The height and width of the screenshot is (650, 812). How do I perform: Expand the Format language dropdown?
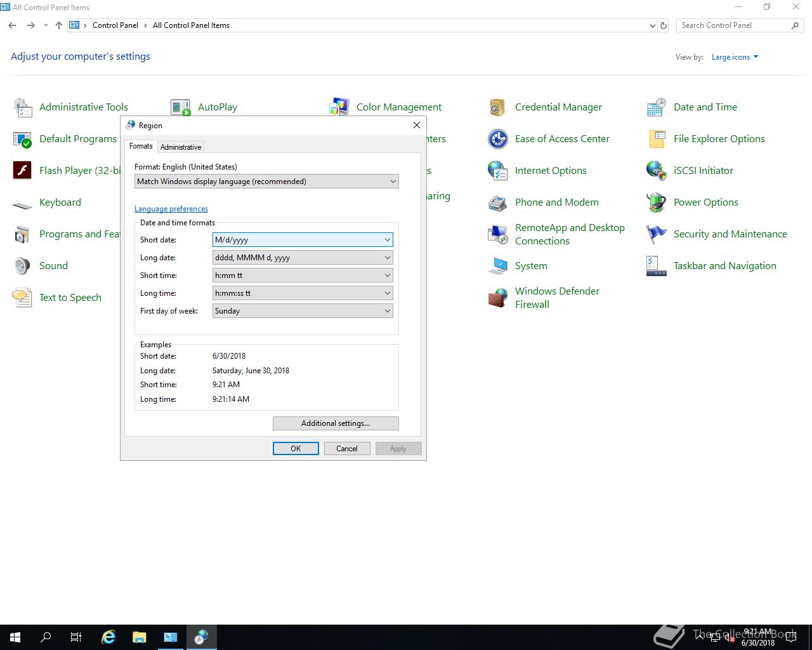click(x=266, y=182)
